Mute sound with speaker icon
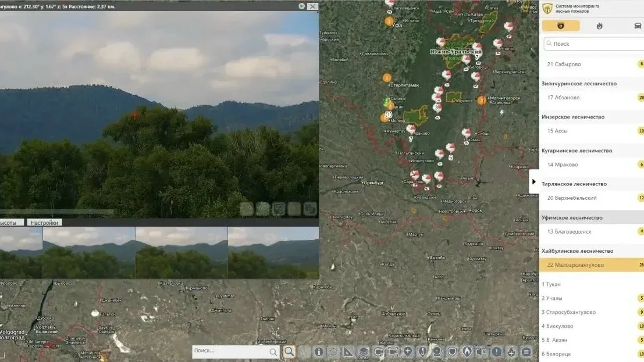Screen dimensions: 644x362 click(x=481, y=352)
